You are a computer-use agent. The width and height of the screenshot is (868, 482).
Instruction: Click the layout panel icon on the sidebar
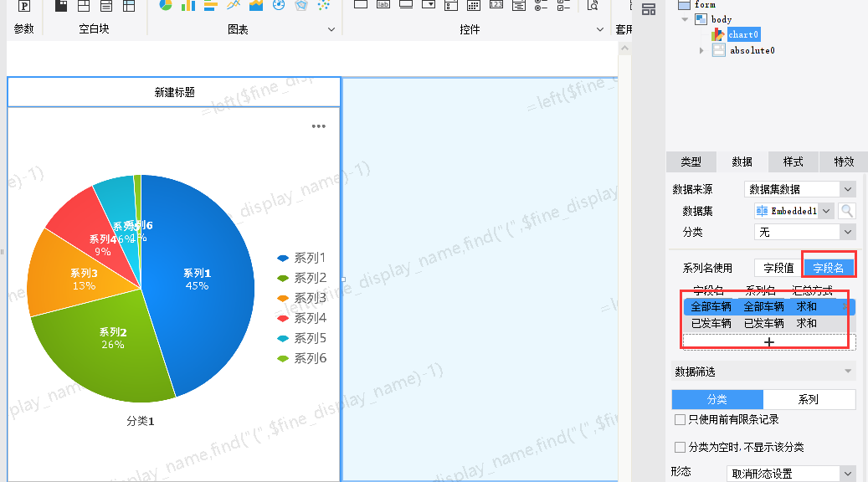pos(649,9)
